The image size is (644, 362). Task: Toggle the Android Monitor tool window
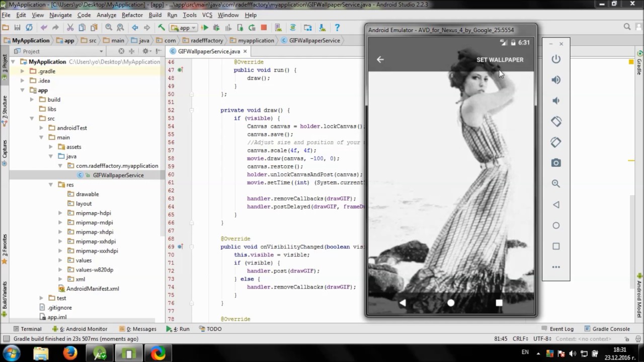(79, 329)
